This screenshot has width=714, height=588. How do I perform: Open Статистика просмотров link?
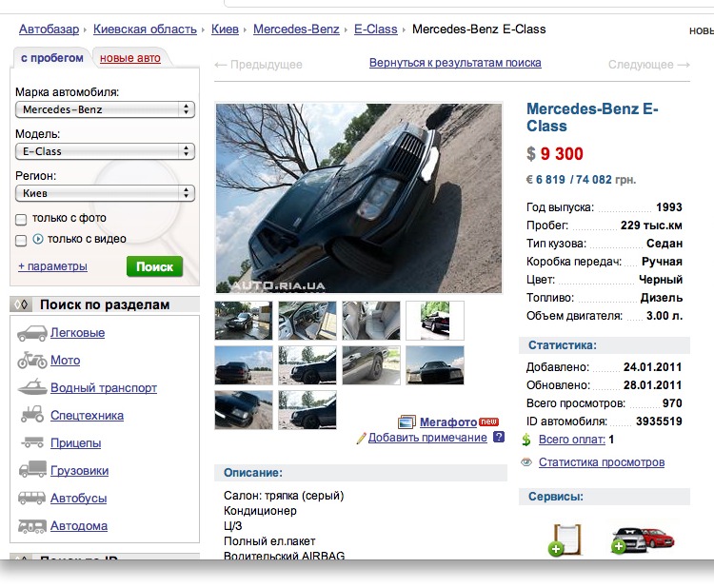[x=602, y=462]
